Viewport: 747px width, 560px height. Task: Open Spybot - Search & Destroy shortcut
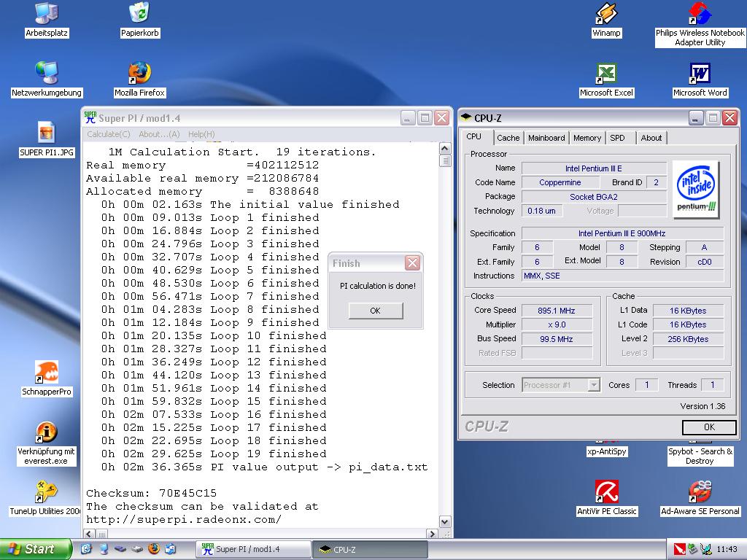tap(700, 456)
